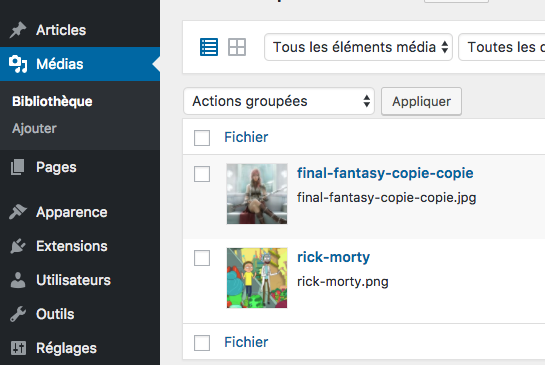Click the Apparence paintbrush icon
The image size is (545, 365).
pyautogui.click(x=18, y=212)
